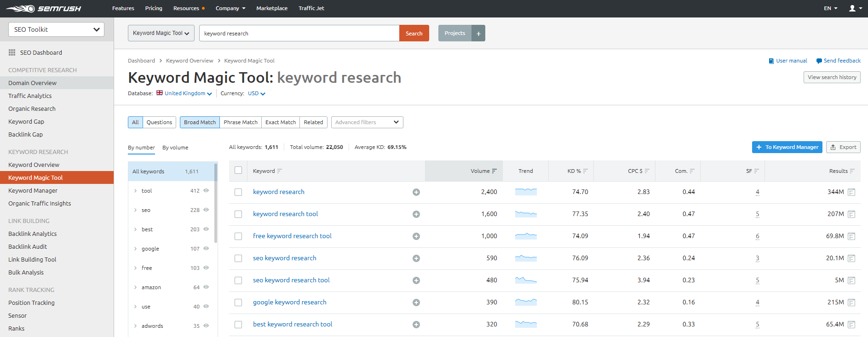Open the SEO Toolkit dropdown
This screenshot has width=868, height=337.
coord(56,29)
